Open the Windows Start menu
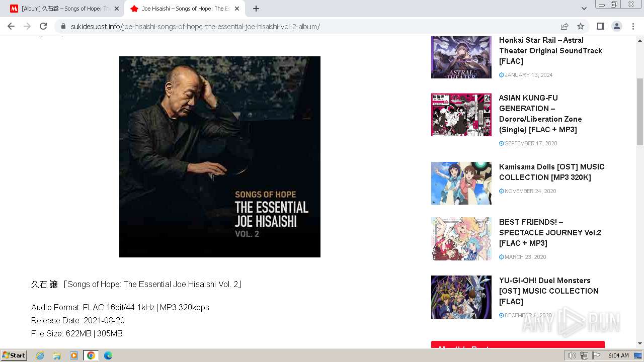Viewport: 644px width, 362px height. 14,355
